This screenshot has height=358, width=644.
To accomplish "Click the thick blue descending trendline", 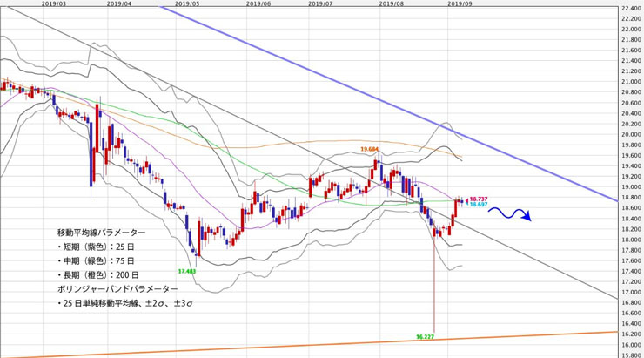I will (x=388, y=104).
